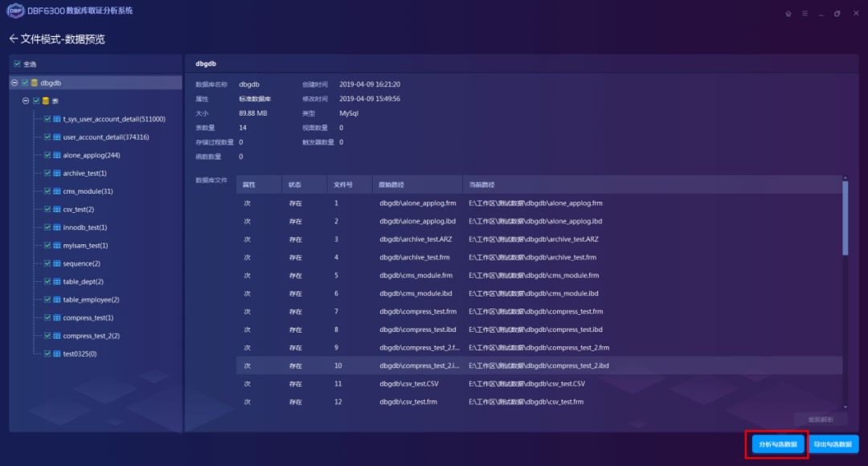Viewport: 868px width, 466px height.
Task: Click table icon of sequence(2)
Action: pos(56,264)
